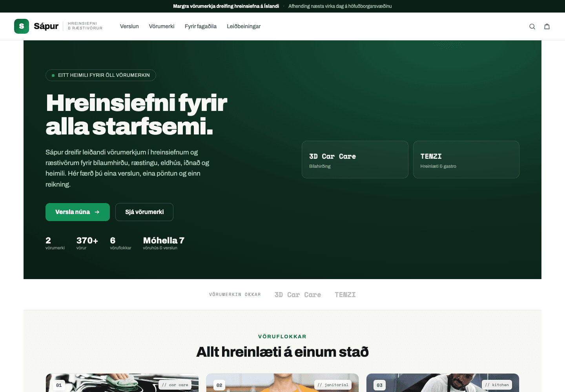Click the 'Hreinsiefni & ræstivörur' tagline
The image size is (565, 392).
click(x=85, y=26)
